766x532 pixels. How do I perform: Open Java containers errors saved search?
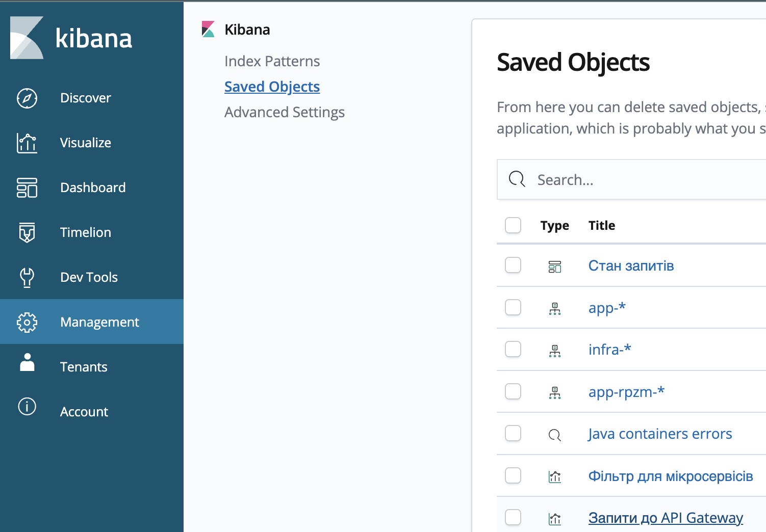(x=660, y=434)
